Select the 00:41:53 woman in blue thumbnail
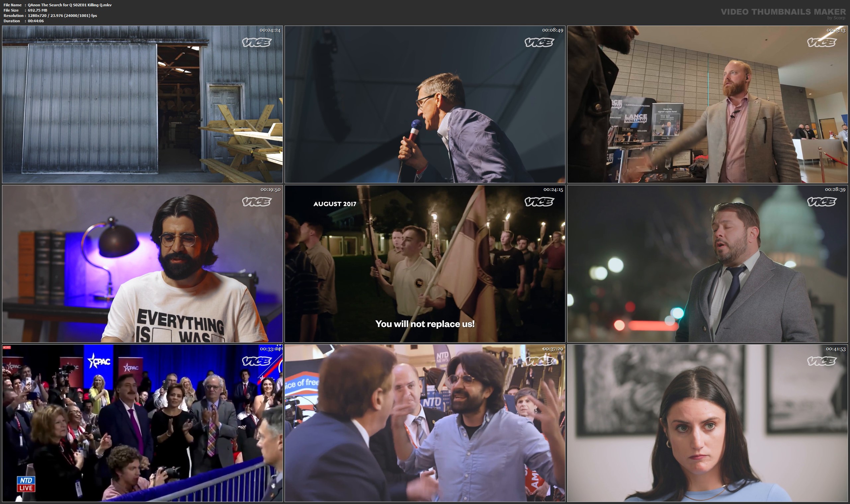The image size is (850, 504). pyautogui.click(x=707, y=423)
